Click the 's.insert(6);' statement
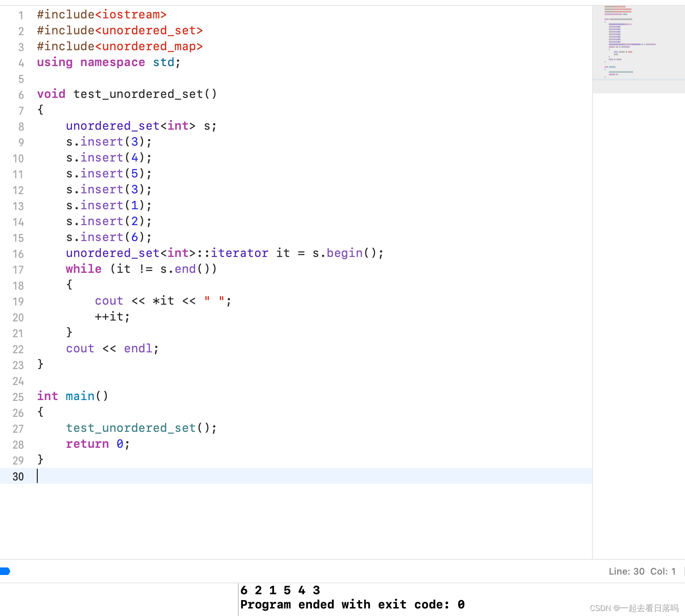 [109, 237]
